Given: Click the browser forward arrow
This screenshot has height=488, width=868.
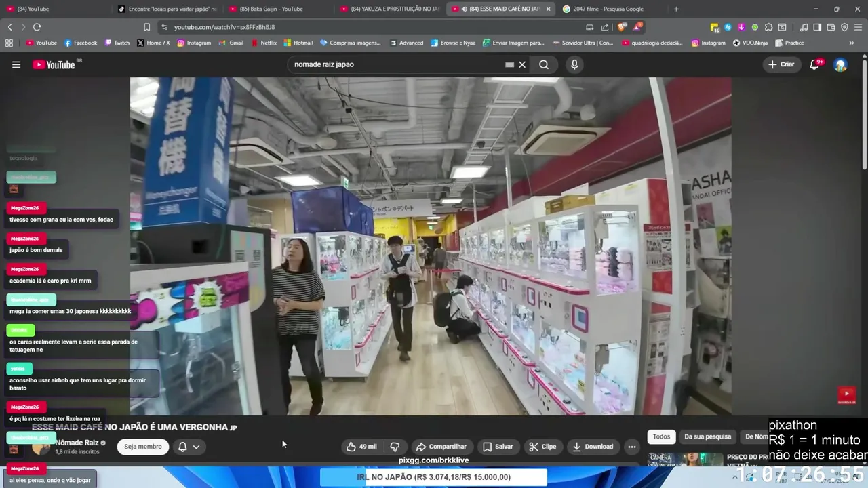Looking at the screenshot, I should tap(23, 27).
